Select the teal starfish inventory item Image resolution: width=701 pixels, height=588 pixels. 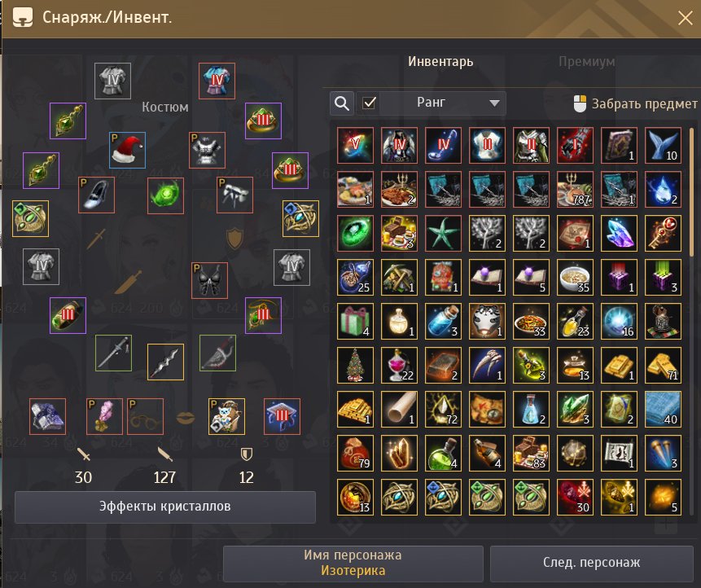click(443, 234)
